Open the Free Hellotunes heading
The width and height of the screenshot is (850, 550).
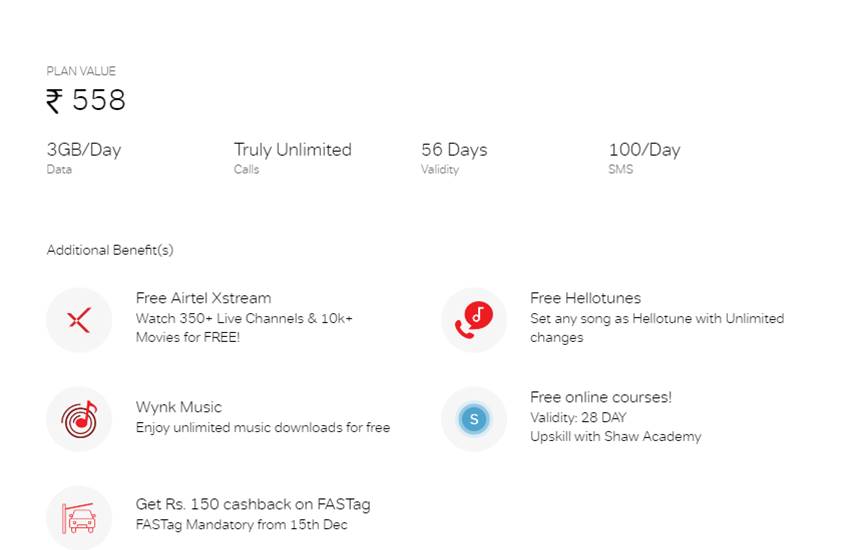(x=585, y=298)
